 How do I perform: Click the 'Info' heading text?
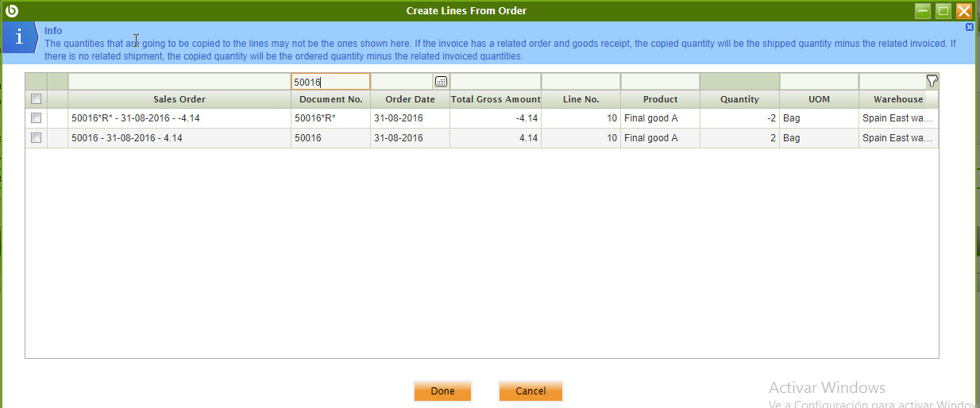click(53, 31)
